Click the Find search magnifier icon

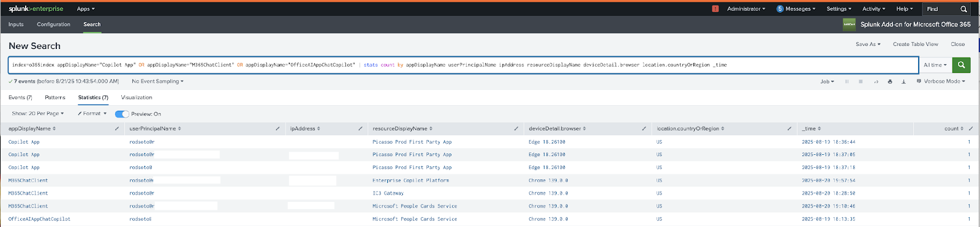[963, 9]
